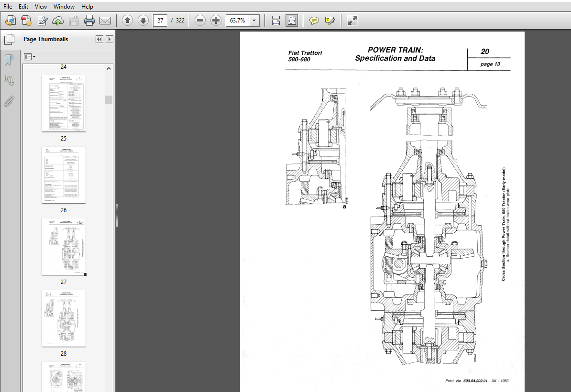Click the "Fiat Trattori" text in header

(305, 53)
